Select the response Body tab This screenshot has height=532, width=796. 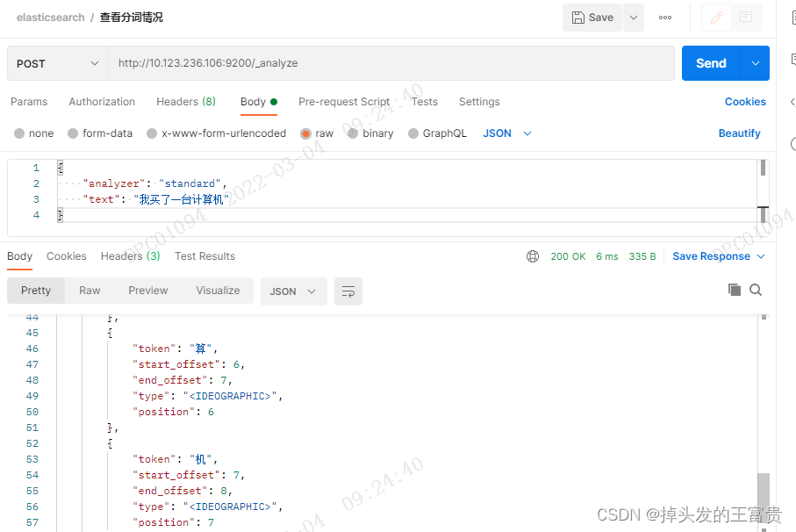coord(20,256)
